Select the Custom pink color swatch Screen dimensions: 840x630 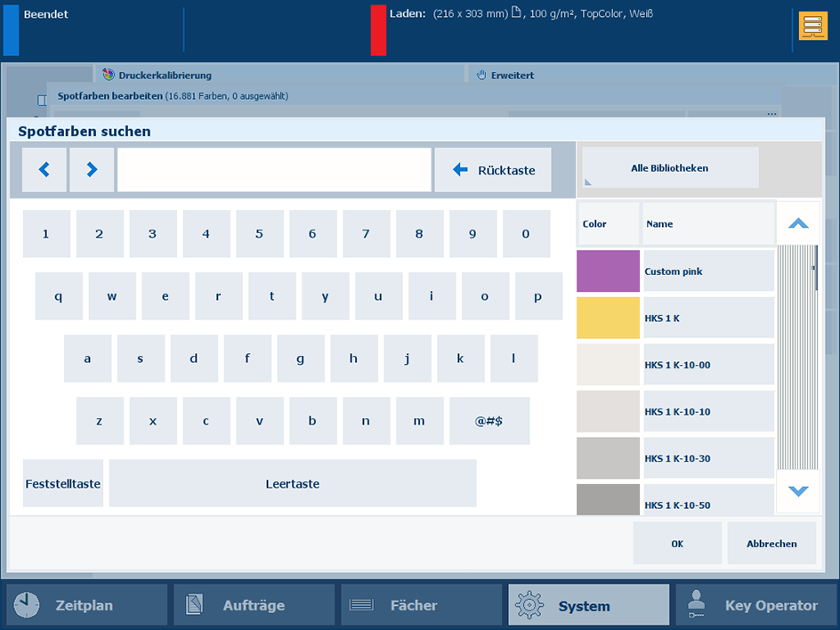coord(608,271)
